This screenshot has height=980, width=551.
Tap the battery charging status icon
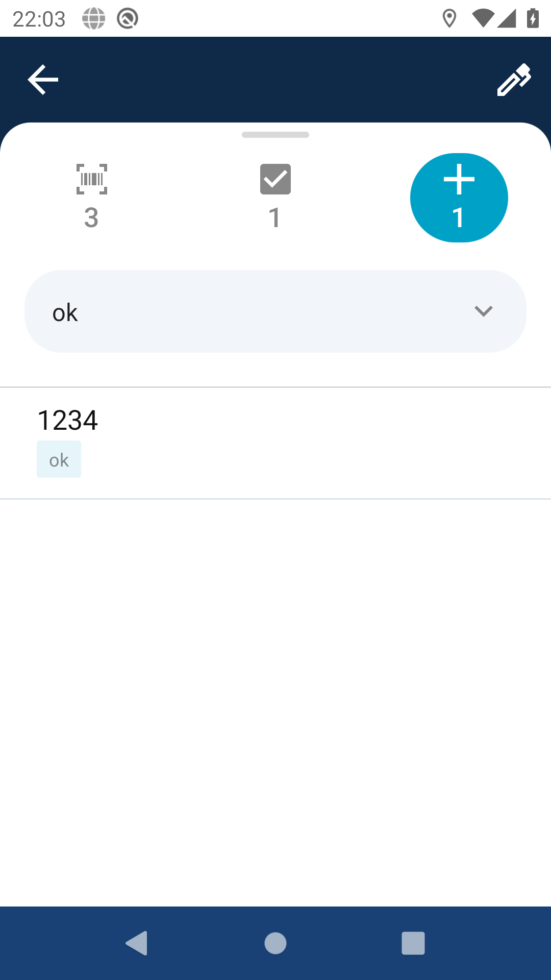coord(533,19)
